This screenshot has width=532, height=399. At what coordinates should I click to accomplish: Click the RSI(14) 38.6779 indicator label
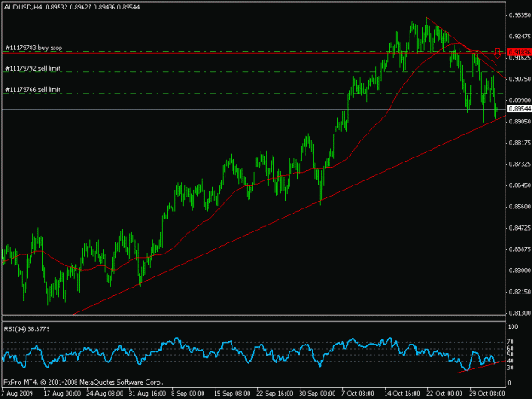pos(26,329)
